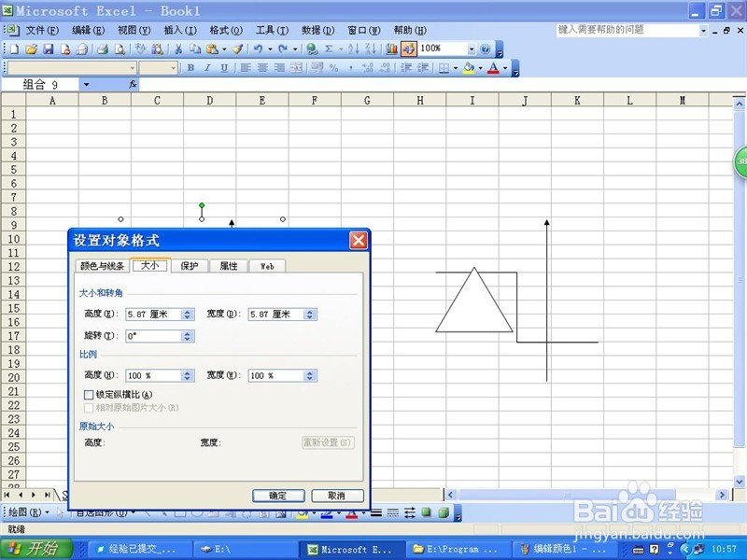747x560 pixels.
Task: Click the 开始 Start button
Action: pos(36,549)
